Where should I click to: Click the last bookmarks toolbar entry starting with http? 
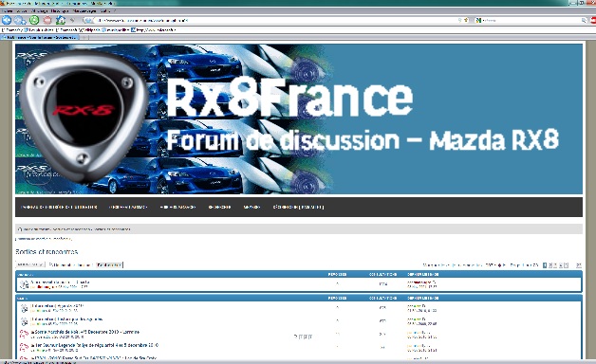click(x=153, y=29)
